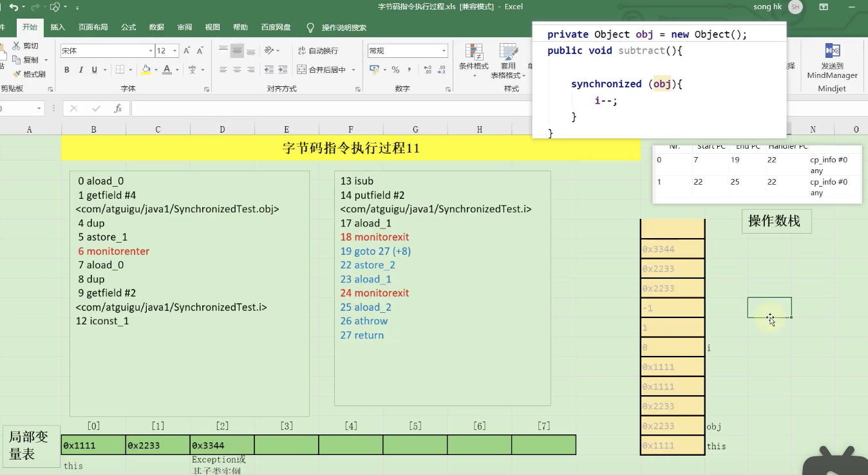The width and height of the screenshot is (868, 475).
Task: Apply the yellow fill color bucket
Action: pos(146,70)
